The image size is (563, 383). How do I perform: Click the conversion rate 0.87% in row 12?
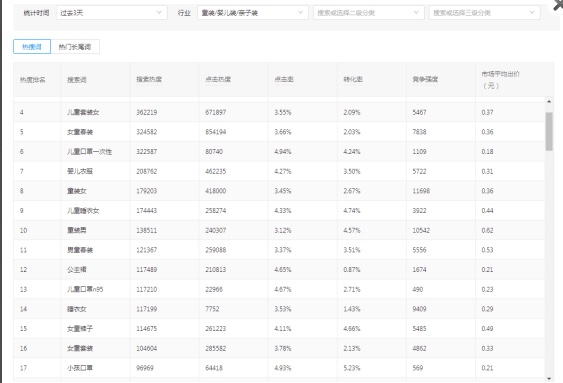tap(352, 270)
